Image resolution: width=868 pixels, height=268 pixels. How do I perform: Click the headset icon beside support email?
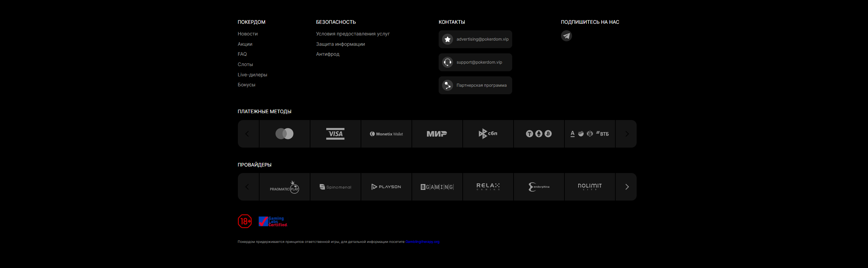(448, 62)
